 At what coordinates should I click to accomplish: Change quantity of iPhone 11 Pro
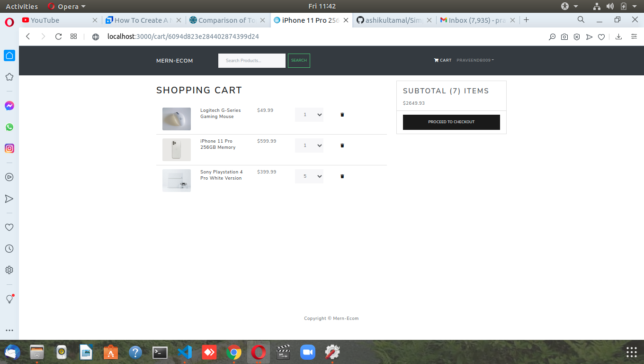pos(309,146)
